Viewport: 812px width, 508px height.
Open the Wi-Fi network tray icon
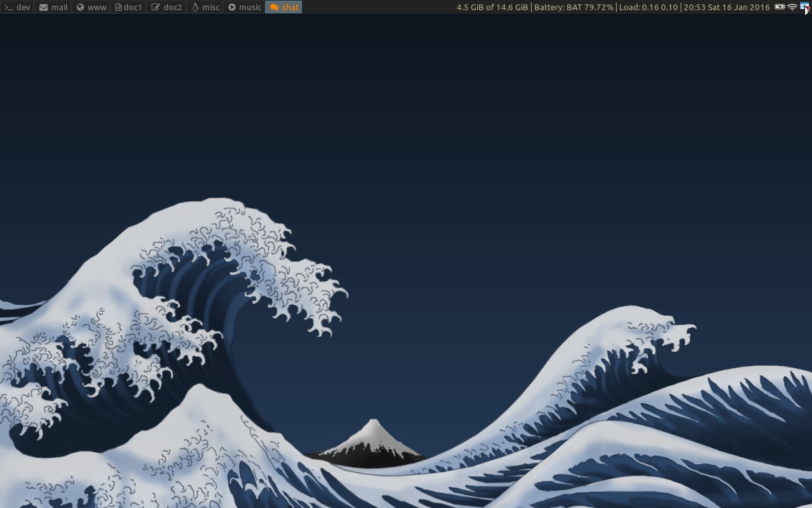792,7
